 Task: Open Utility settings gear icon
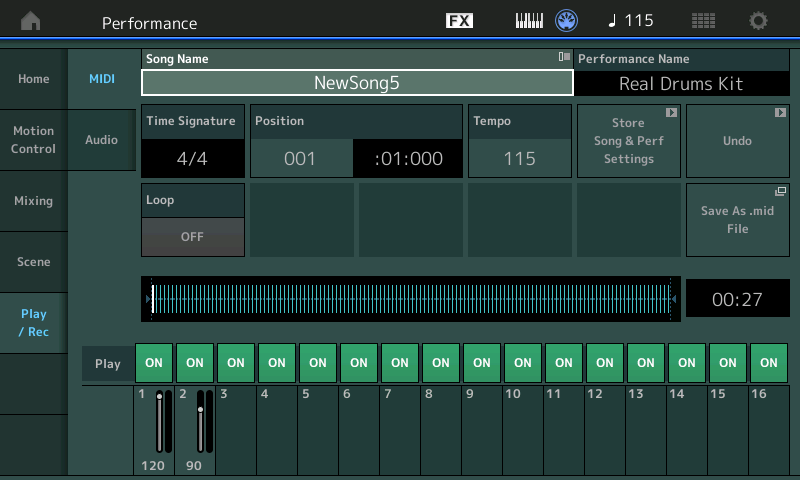tap(758, 21)
